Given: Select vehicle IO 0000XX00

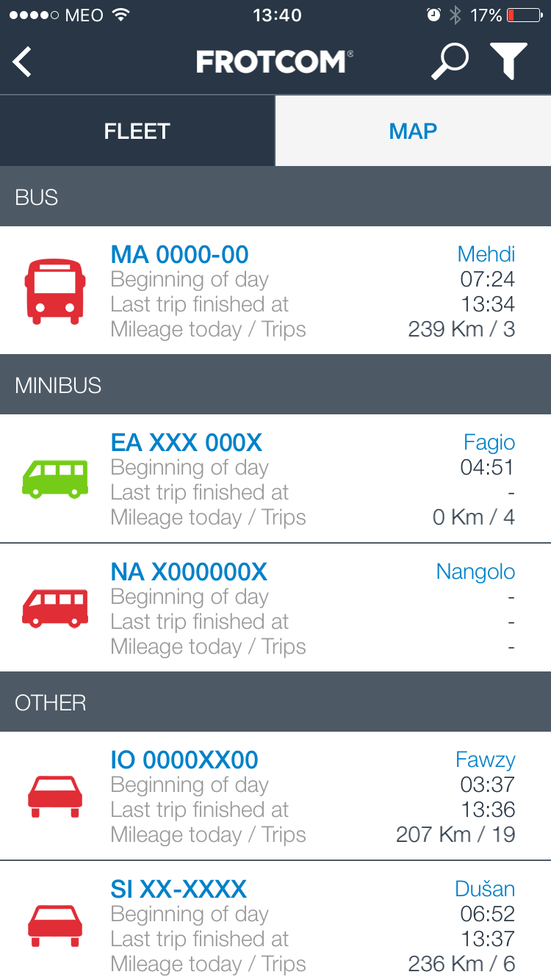Looking at the screenshot, I should 184,760.
